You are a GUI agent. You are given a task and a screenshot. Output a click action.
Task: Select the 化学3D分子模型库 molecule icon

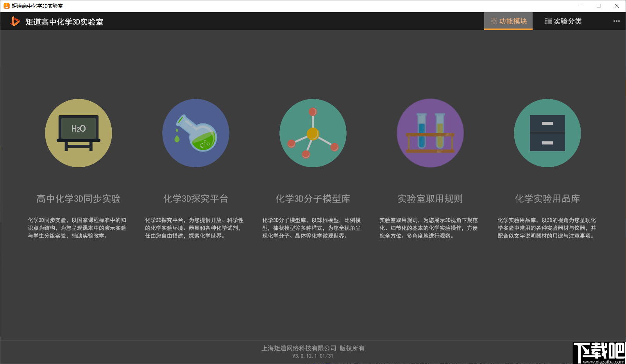tap(313, 133)
